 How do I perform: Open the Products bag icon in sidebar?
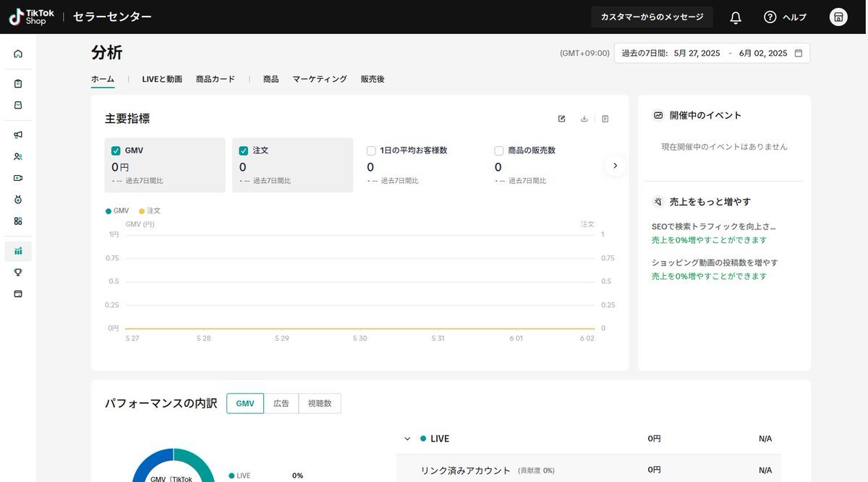pyautogui.click(x=18, y=105)
